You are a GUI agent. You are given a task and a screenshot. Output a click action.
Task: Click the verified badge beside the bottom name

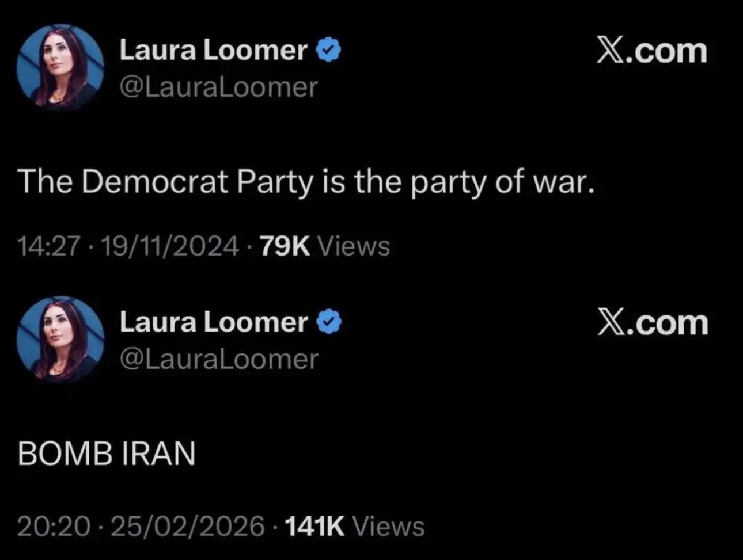coord(329,322)
